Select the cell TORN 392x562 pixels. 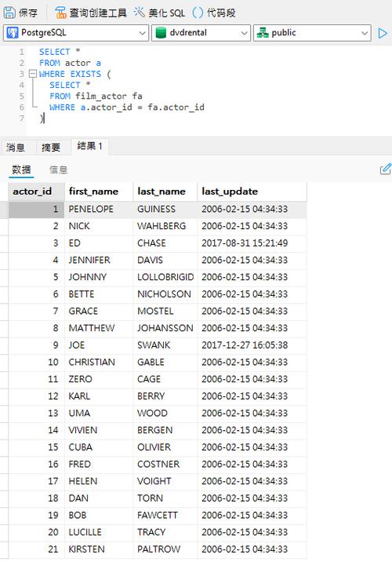coord(165,498)
